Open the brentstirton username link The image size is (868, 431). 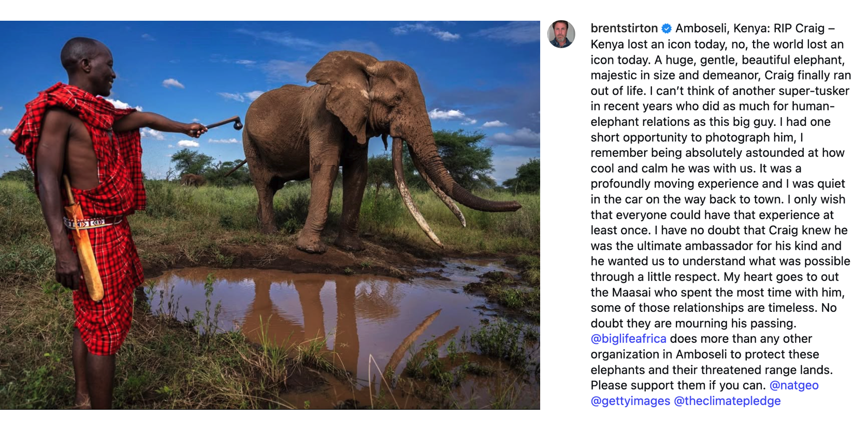coord(624,28)
